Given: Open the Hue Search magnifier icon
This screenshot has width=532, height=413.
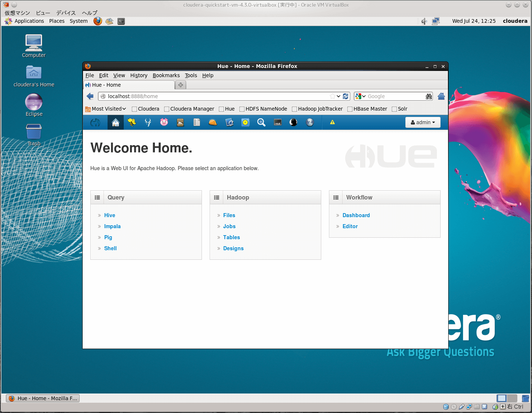Looking at the screenshot, I should (261, 122).
